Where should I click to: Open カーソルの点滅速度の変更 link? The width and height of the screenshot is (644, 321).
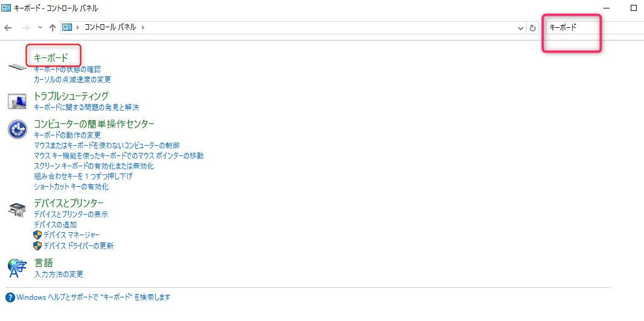[x=73, y=79]
